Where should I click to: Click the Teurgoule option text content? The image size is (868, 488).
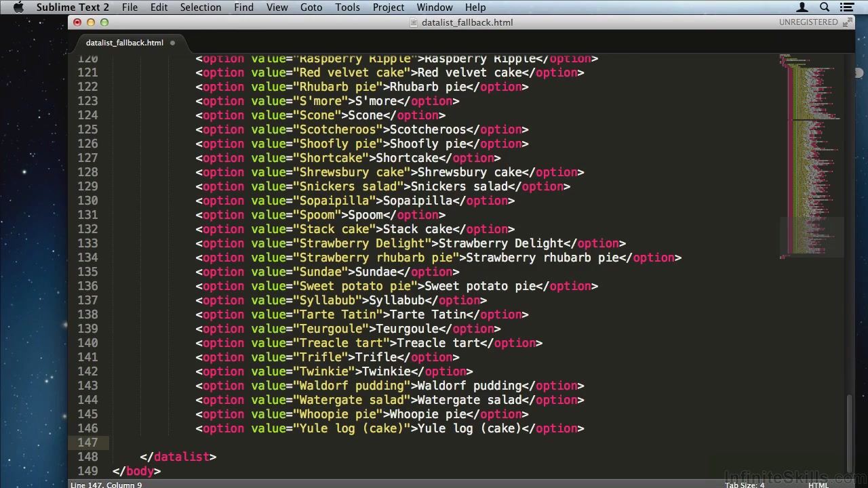click(x=407, y=329)
